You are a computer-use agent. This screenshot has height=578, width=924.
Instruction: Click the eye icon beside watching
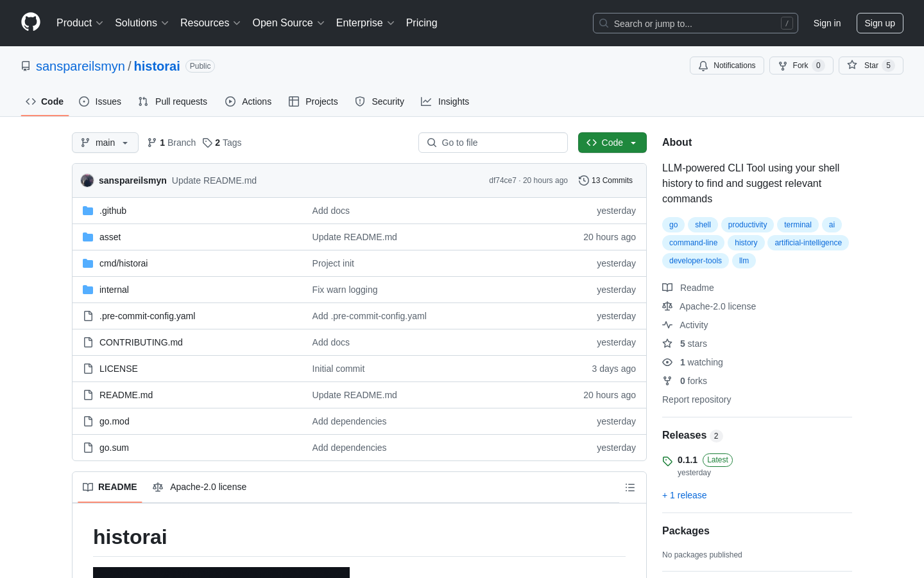tap(667, 362)
